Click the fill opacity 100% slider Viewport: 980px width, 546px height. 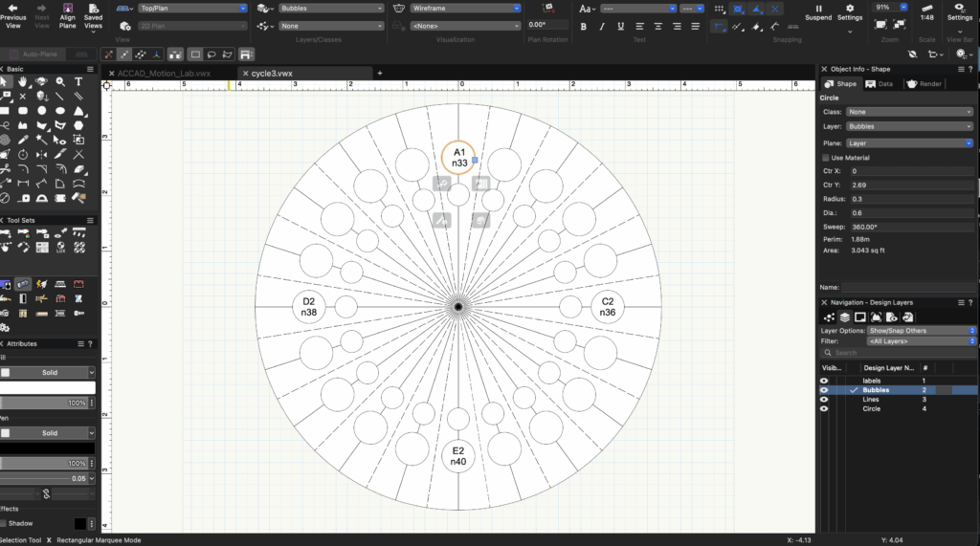pos(44,403)
